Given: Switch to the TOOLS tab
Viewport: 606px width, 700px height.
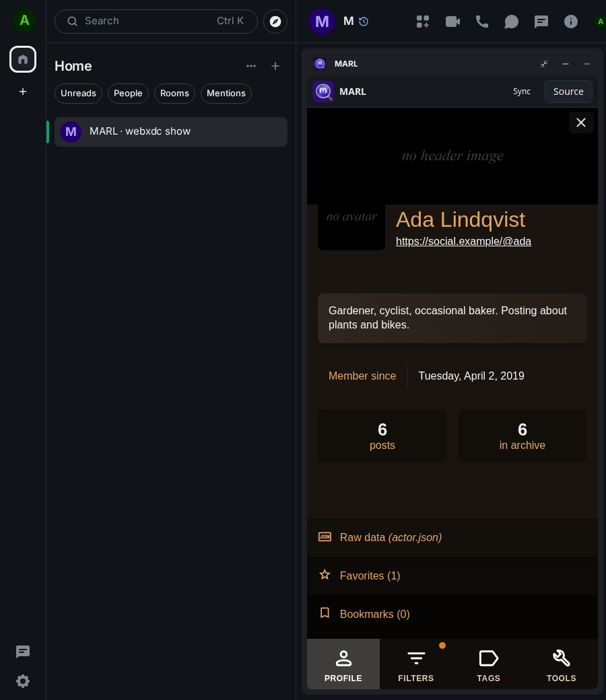Looking at the screenshot, I should point(562,664).
